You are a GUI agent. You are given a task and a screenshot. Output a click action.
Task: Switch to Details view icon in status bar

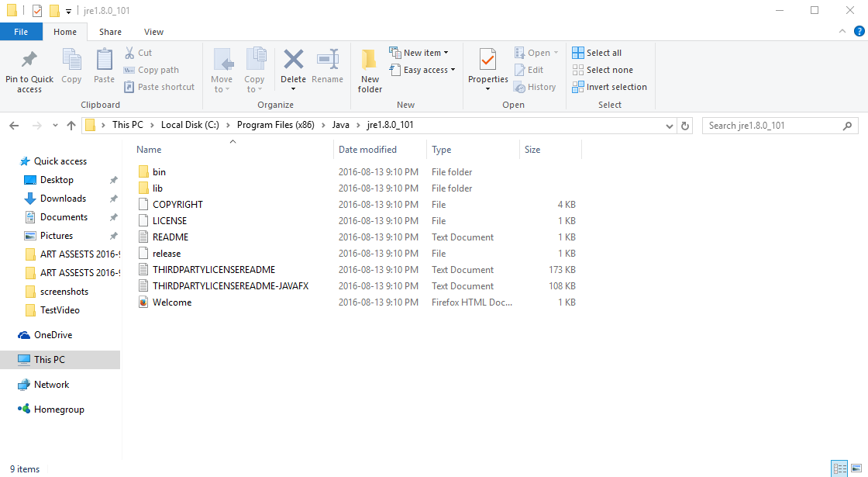pyautogui.click(x=839, y=468)
